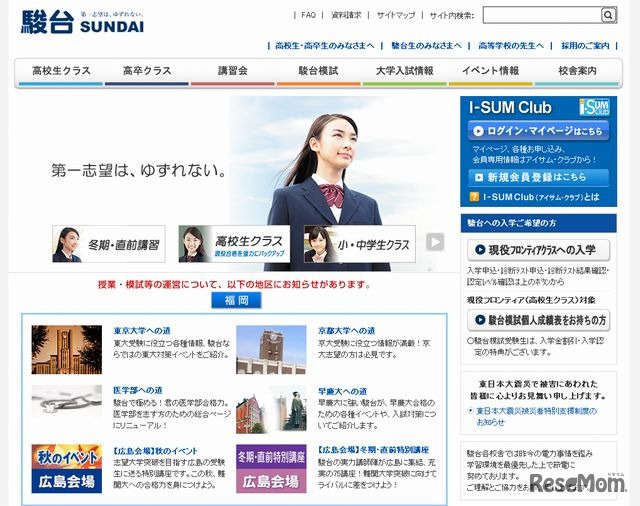Open 採用のご案内 link

585,46
